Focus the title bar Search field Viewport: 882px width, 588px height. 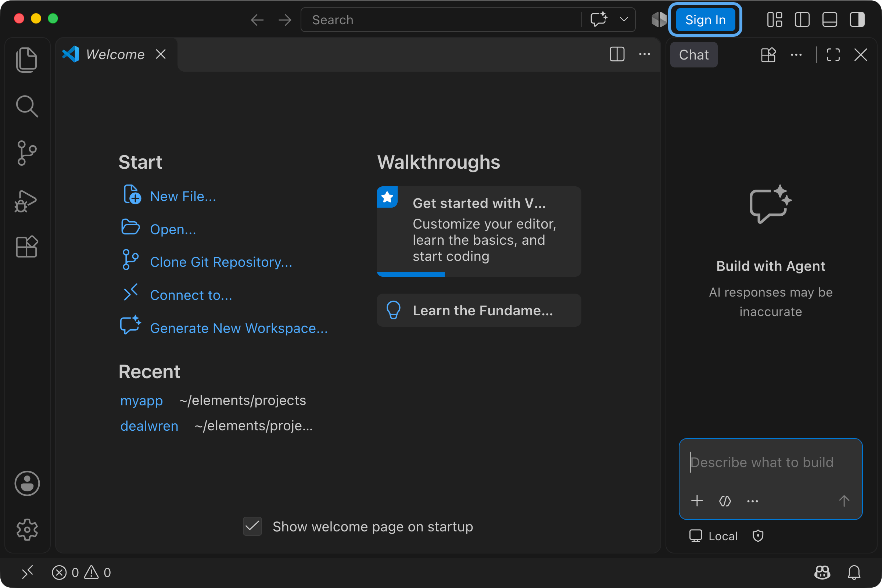coord(441,19)
